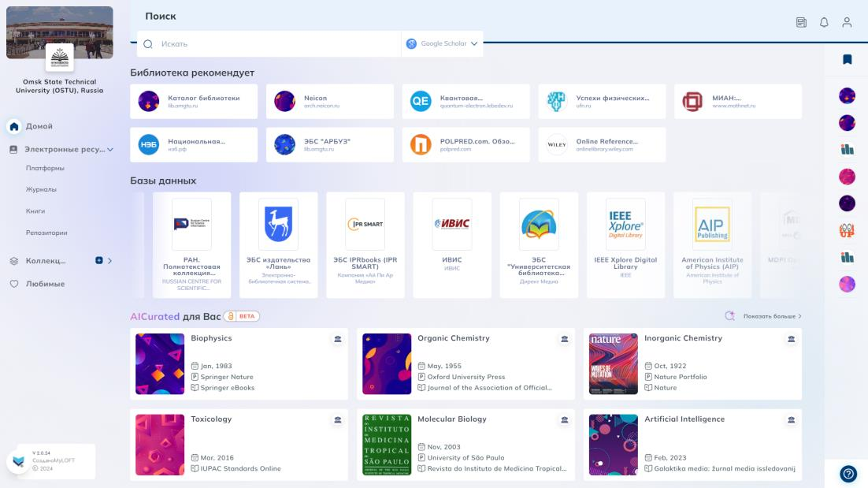Click in the Искать search field
868x488 pixels.
(x=276, y=44)
